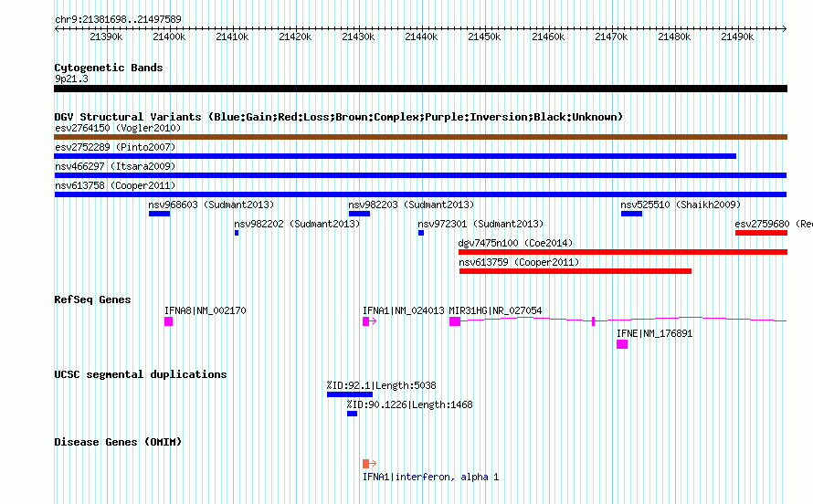Select the tiny nsv972301 variant marker
This screenshot has height=504, width=813.
click(x=421, y=233)
